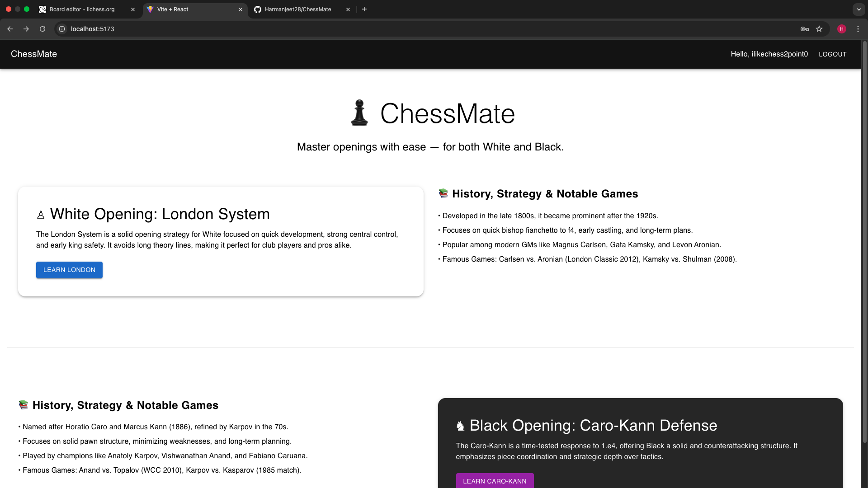
Task: Click the black pawn logo icon
Action: [x=359, y=113]
